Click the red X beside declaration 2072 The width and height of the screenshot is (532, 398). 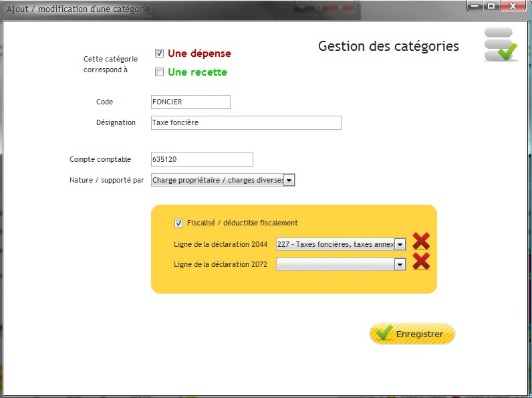(421, 262)
